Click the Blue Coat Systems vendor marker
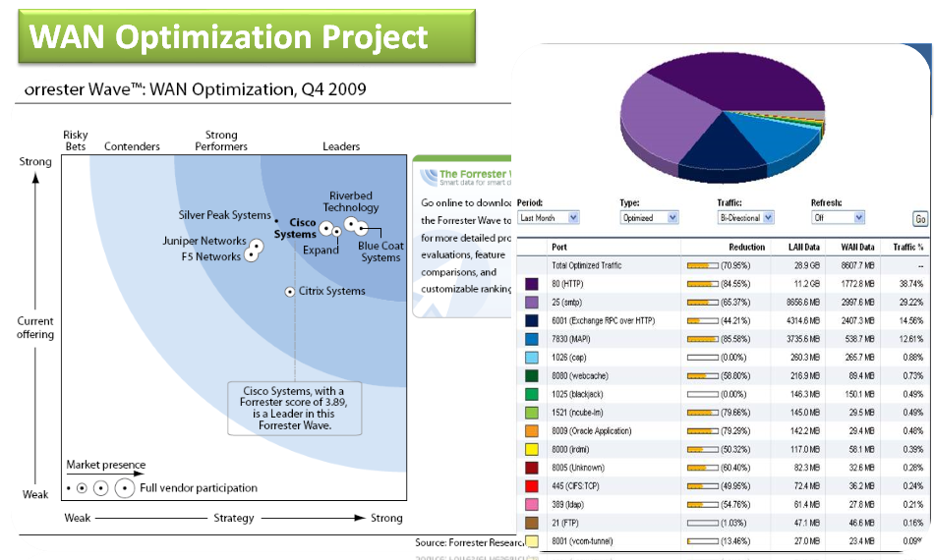This screenshot has width=934, height=560. (362, 229)
